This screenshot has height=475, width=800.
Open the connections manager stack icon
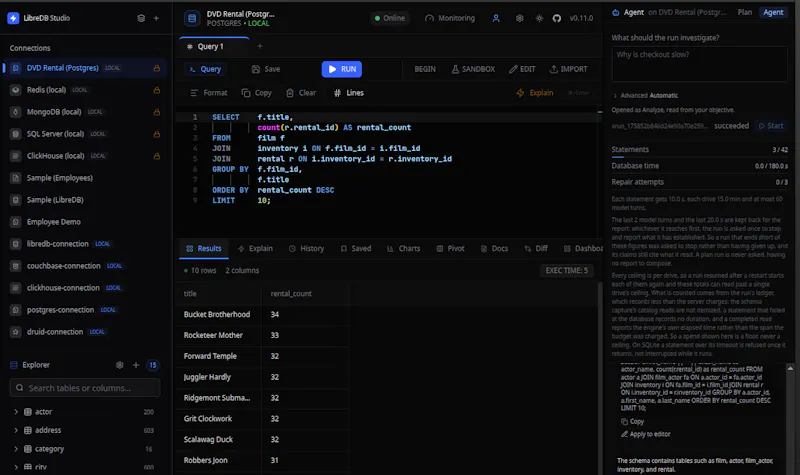point(141,18)
